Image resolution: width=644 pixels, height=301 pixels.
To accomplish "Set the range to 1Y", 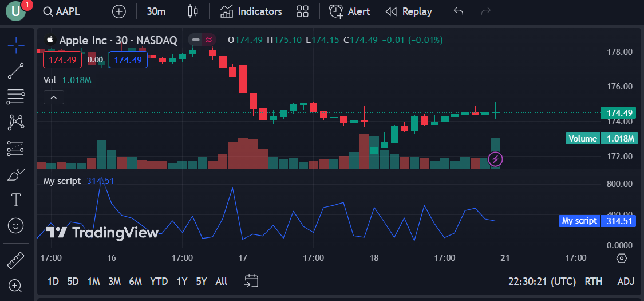I will point(182,282).
